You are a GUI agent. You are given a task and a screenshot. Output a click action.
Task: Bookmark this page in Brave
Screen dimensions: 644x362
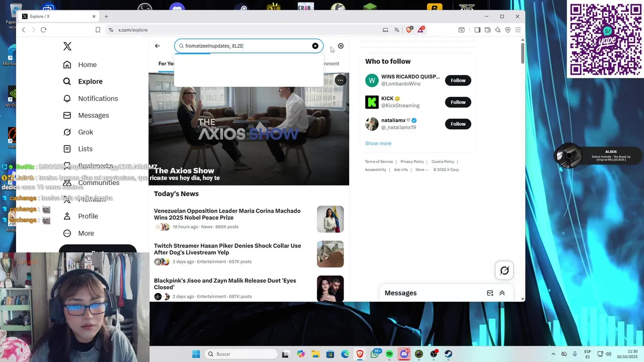tap(98, 30)
